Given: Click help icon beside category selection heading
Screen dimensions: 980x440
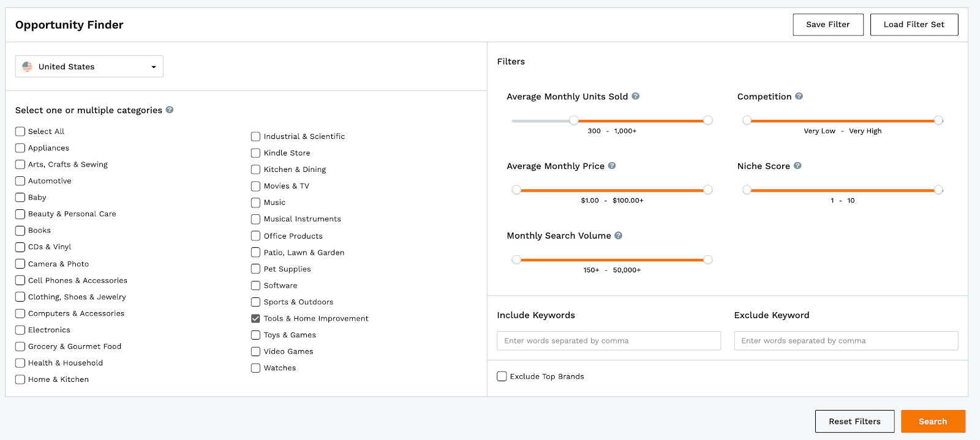Looking at the screenshot, I should pyautogui.click(x=170, y=110).
